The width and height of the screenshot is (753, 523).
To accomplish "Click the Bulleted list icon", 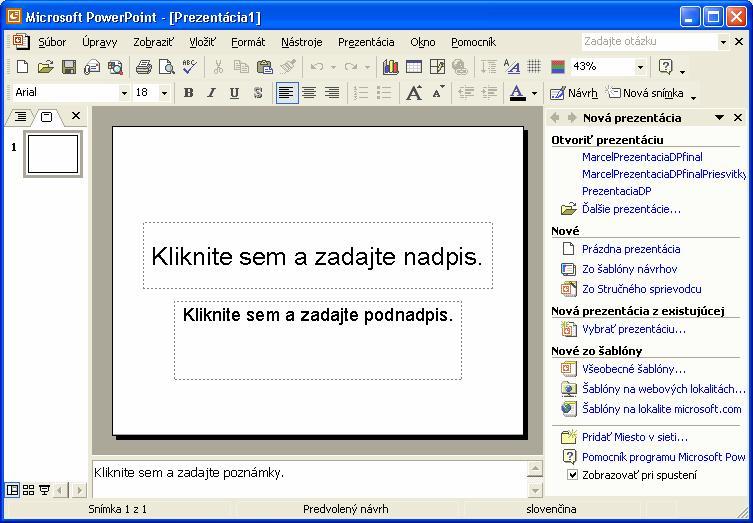I will pyautogui.click(x=384, y=93).
